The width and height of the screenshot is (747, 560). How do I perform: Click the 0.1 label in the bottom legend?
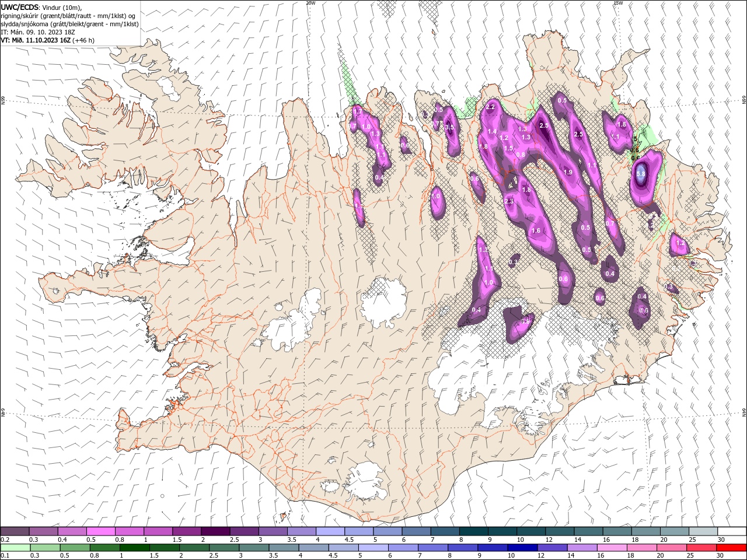[5, 556]
